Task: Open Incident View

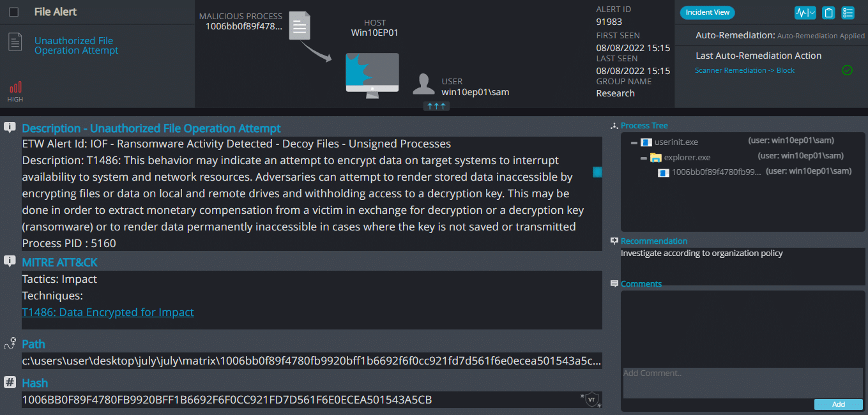Action: point(707,12)
